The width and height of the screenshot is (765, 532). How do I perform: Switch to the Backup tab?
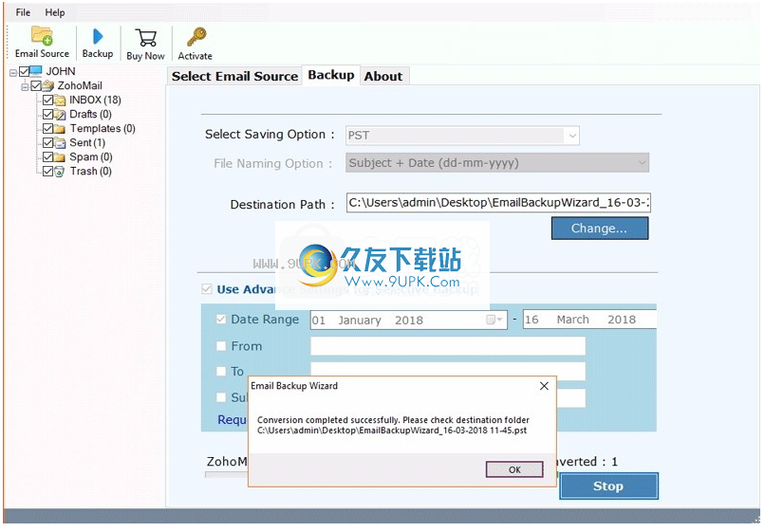(x=331, y=75)
